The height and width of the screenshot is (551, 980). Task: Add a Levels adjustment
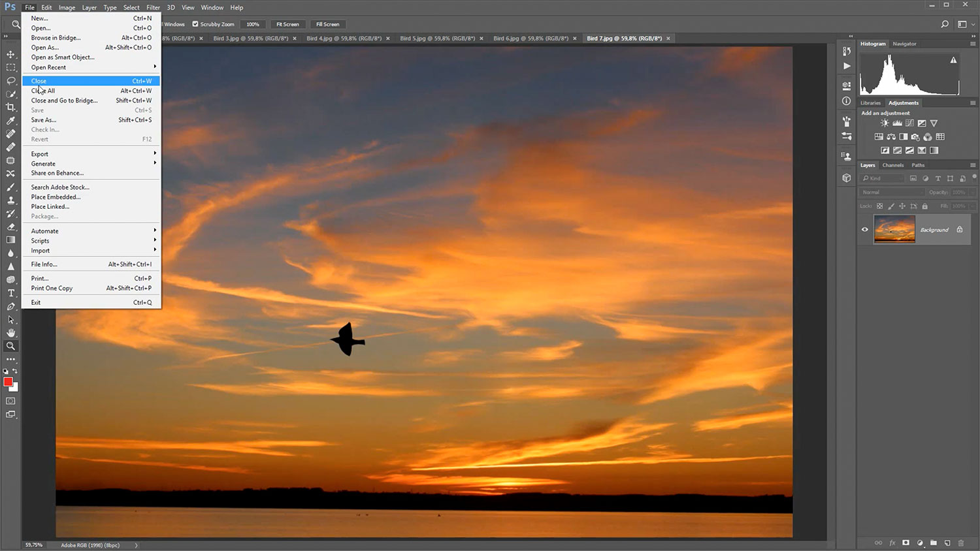click(x=897, y=123)
